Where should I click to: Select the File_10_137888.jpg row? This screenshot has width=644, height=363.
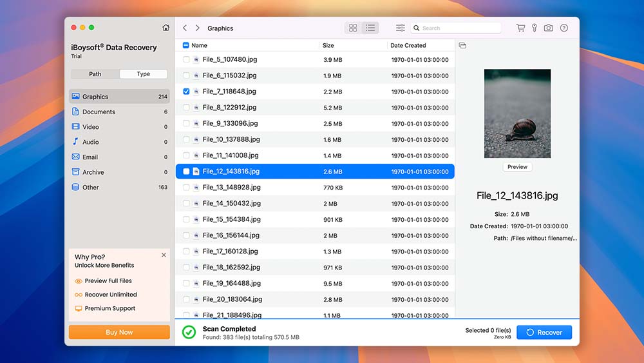[x=315, y=139]
